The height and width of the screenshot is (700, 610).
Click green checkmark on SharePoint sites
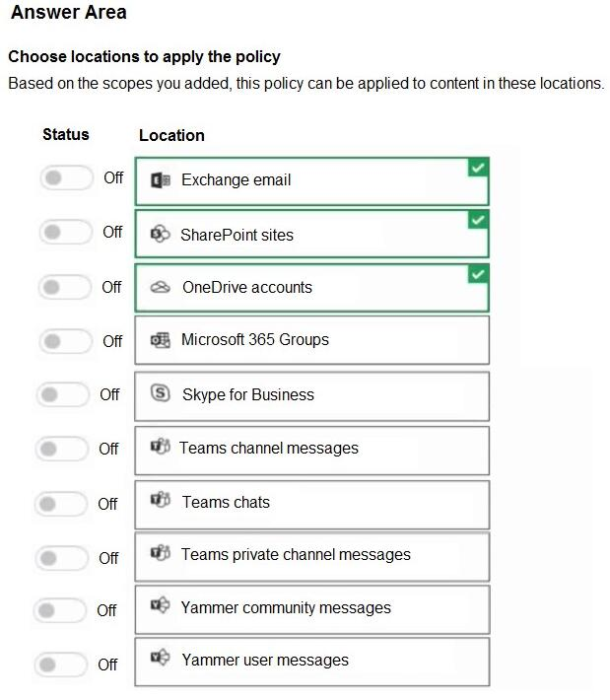(478, 220)
